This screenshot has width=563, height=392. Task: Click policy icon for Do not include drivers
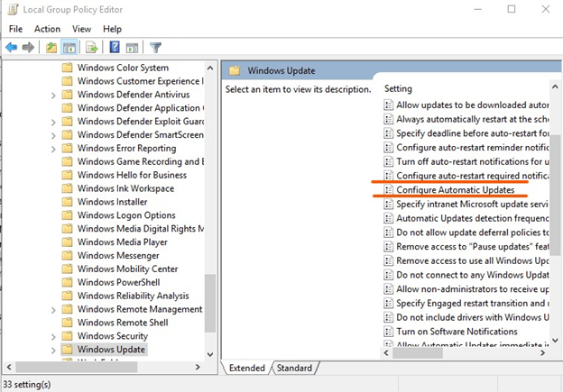click(388, 317)
